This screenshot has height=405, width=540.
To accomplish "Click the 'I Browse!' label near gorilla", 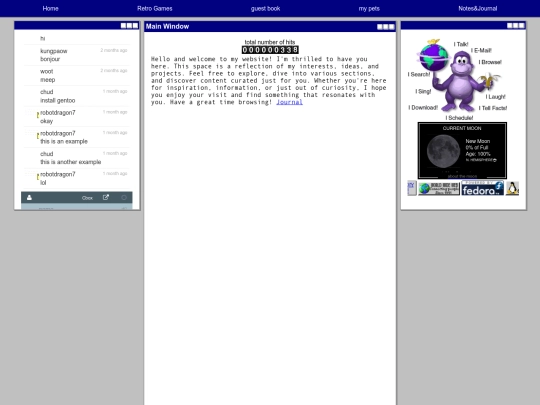I will click(x=490, y=62).
